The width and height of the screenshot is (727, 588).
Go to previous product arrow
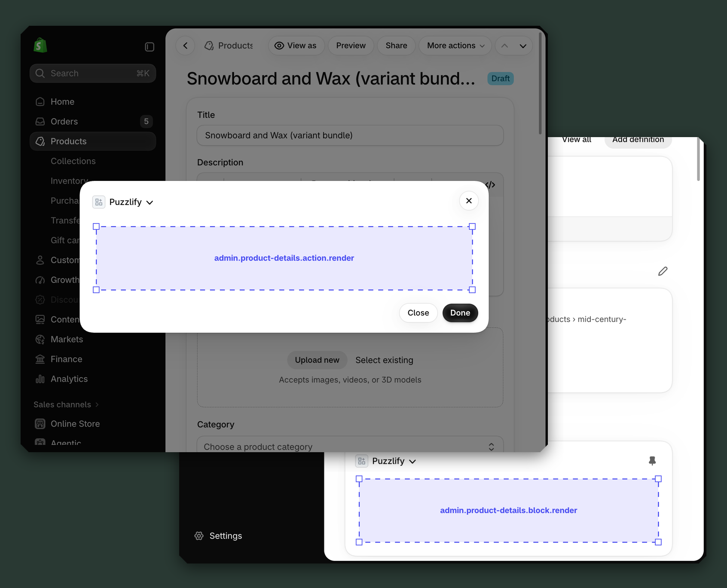pos(504,46)
